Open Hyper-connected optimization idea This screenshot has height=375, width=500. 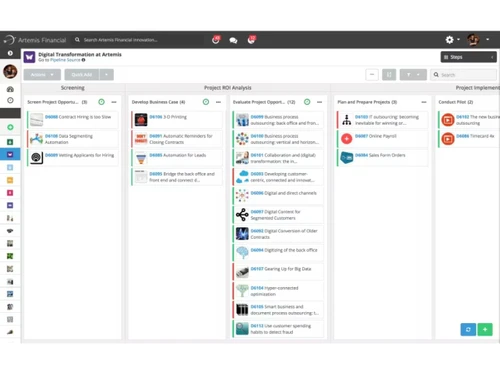click(278, 291)
